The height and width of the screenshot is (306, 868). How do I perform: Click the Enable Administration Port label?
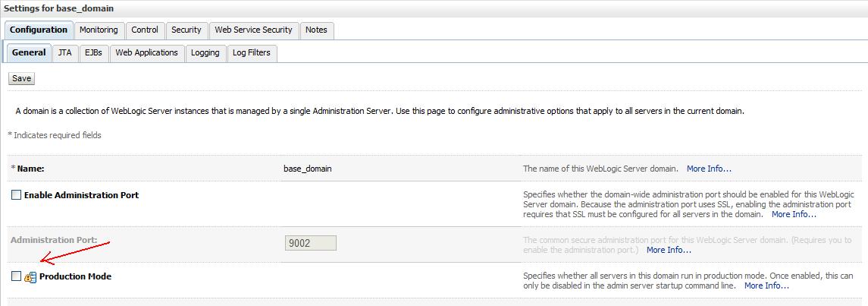[81, 195]
